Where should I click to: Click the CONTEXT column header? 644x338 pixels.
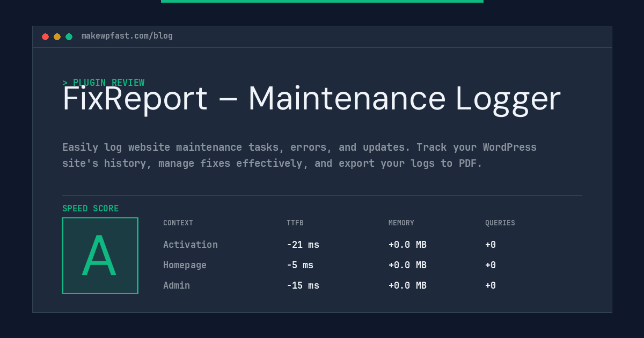[x=178, y=223]
